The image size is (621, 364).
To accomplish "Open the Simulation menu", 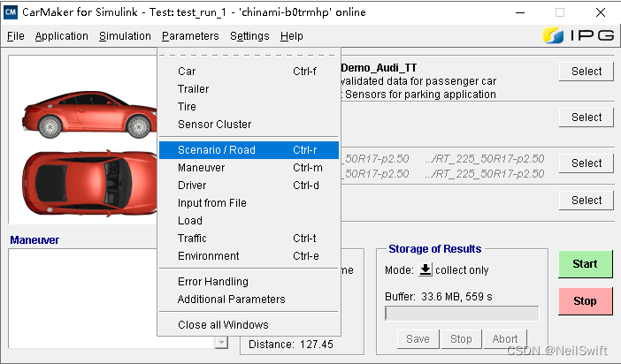I will (125, 36).
